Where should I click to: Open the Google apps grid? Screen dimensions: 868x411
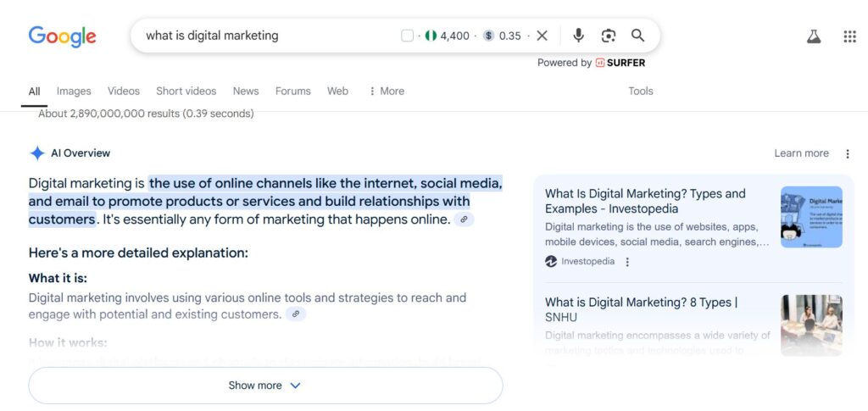click(849, 36)
